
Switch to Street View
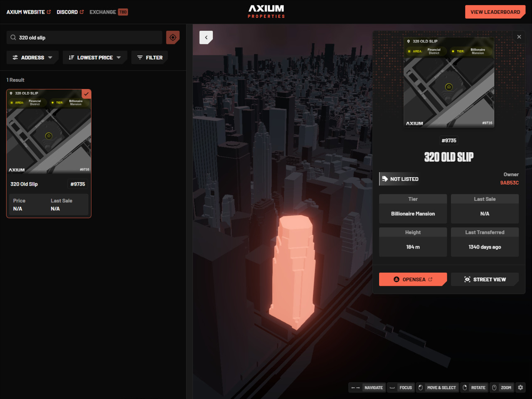click(x=485, y=279)
